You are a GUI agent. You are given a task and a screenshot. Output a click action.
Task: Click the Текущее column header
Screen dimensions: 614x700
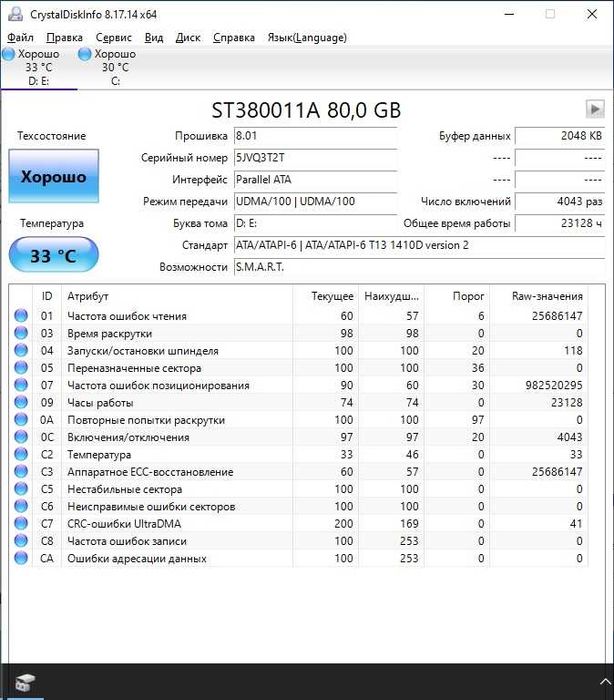click(x=326, y=296)
